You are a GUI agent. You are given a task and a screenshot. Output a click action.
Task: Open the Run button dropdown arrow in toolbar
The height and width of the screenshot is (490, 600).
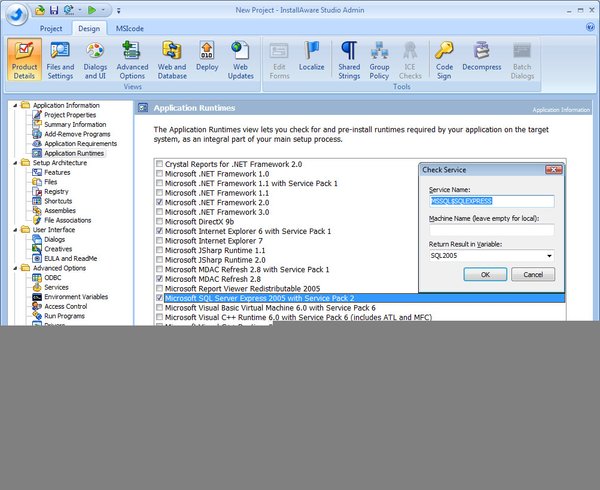point(103,10)
